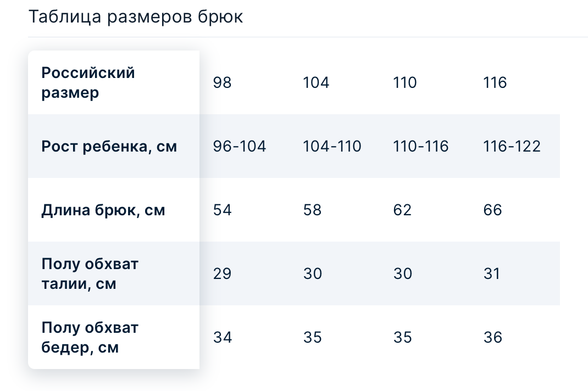Viewport: 588px width, 391px height.
Task: Select hip half-girth value 36
Action: tap(492, 337)
